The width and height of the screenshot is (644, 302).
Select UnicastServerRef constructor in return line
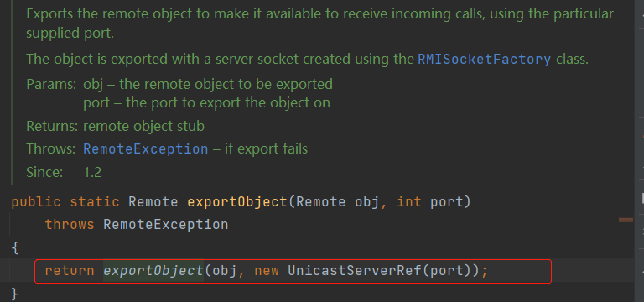click(x=354, y=271)
